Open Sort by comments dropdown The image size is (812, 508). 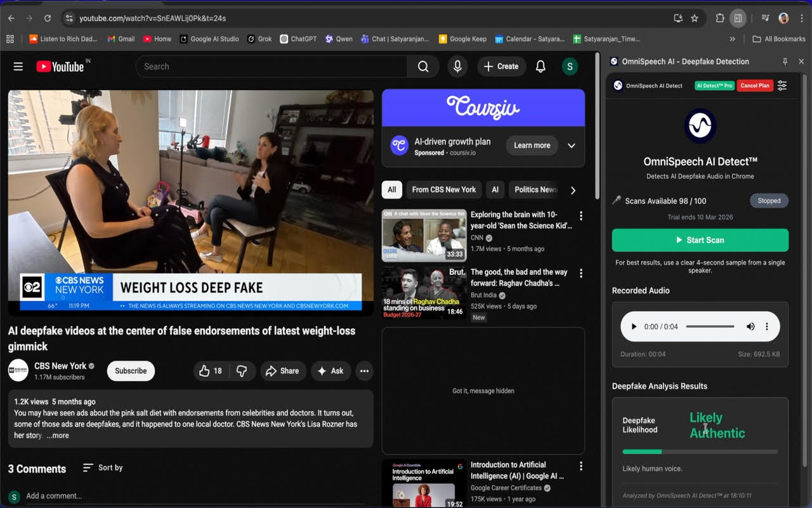point(103,468)
